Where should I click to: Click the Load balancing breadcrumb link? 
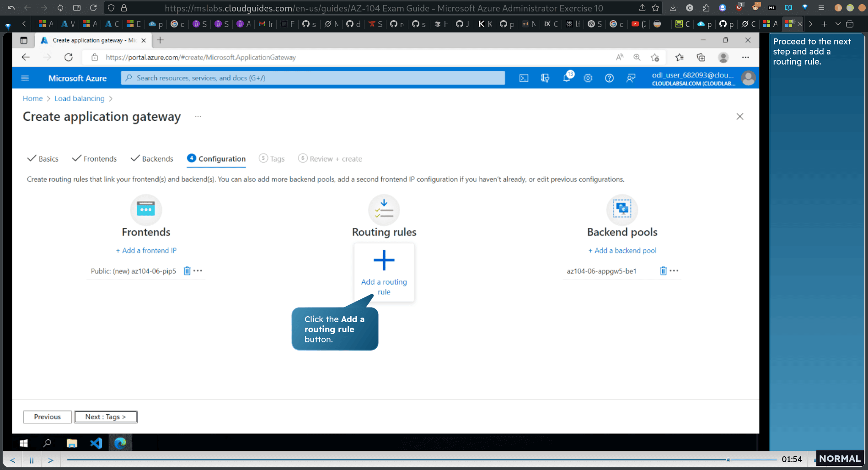[x=80, y=98]
